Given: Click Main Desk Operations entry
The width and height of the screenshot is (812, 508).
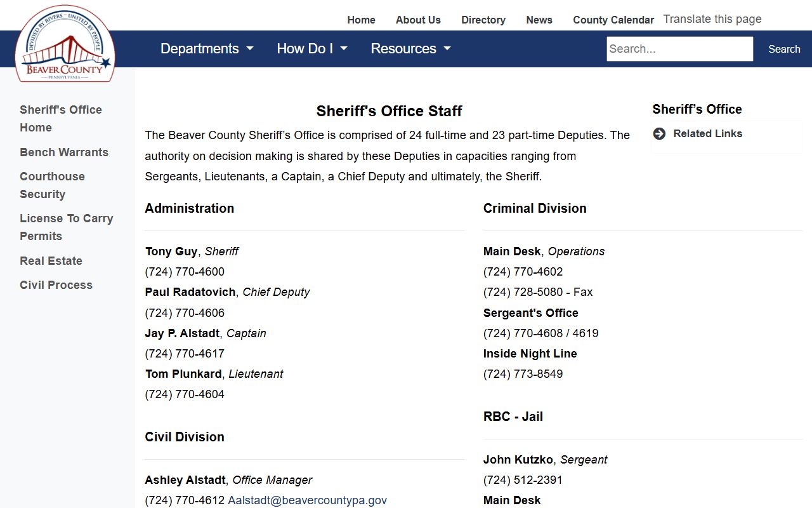Looking at the screenshot, I should point(544,251).
